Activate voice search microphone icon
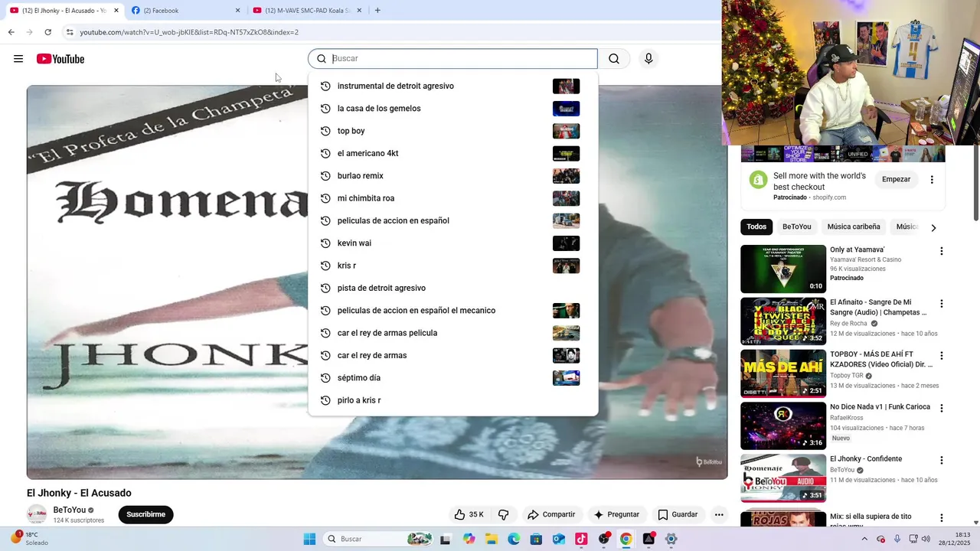The height and width of the screenshot is (551, 980). point(648,59)
